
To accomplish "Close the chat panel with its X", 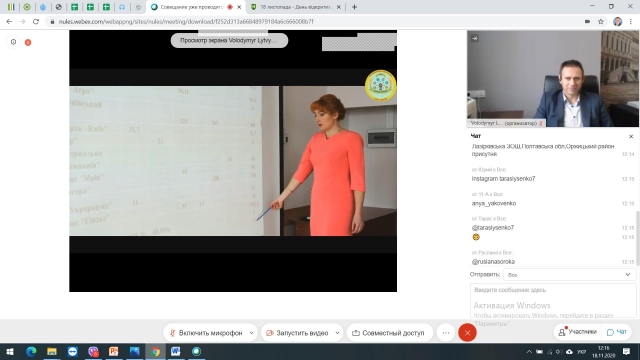I will (631, 136).
